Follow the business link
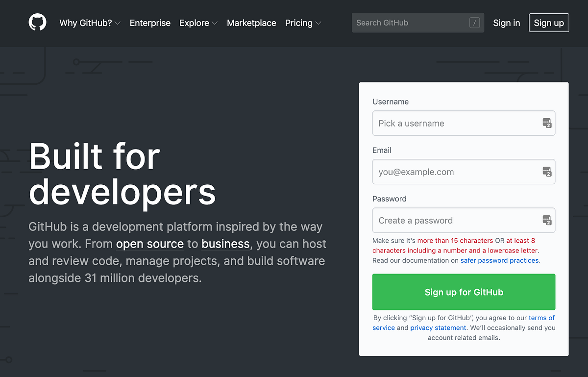 (225, 244)
